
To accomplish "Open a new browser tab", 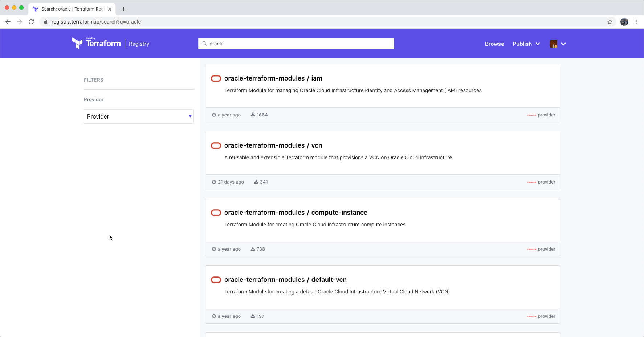I will (123, 9).
